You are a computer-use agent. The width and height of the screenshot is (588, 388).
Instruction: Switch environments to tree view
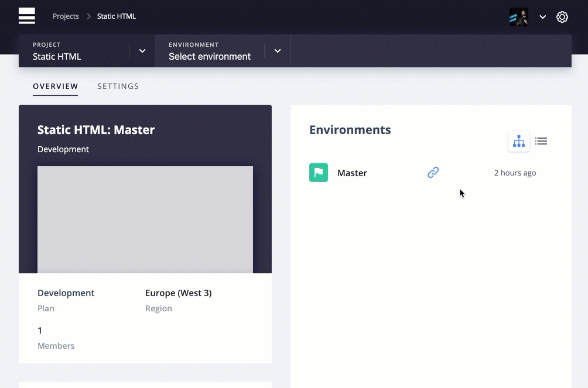[518, 141]
